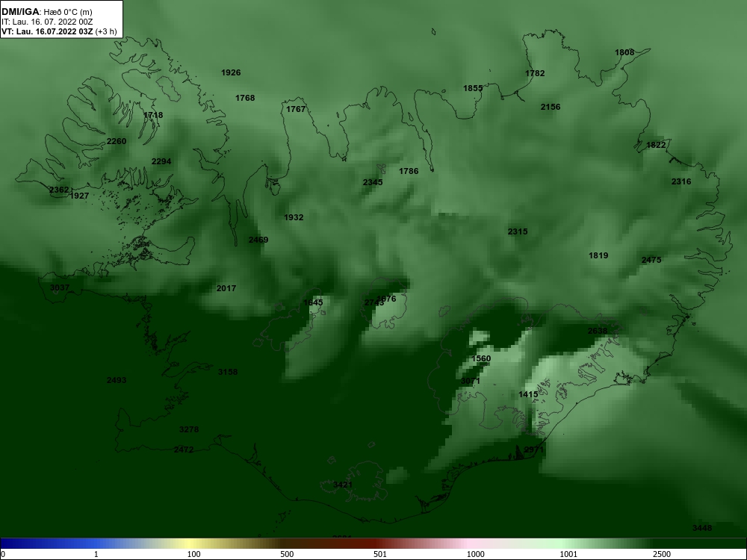Click the map value 1855
Viewport: 747px width, 560px height.
pyautogui.click(x=473, y=88)
